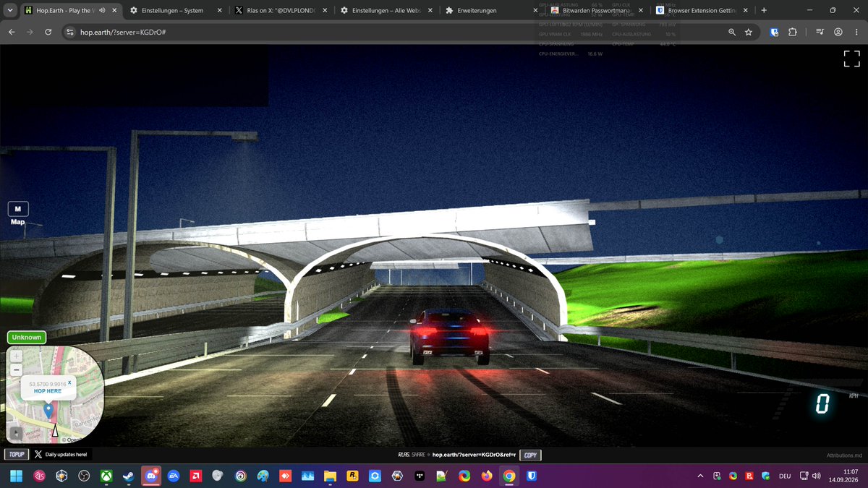
Task: Open the zoom magnifier in address bar
Action: [732, 33]
